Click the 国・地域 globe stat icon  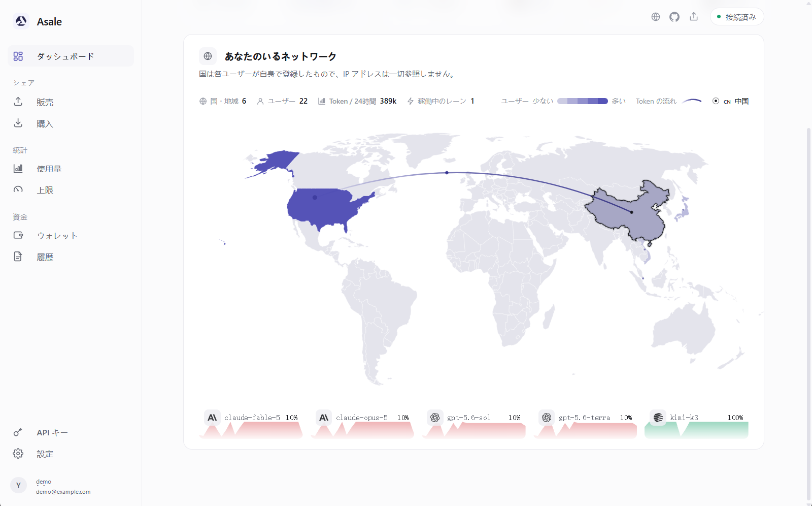203,101
